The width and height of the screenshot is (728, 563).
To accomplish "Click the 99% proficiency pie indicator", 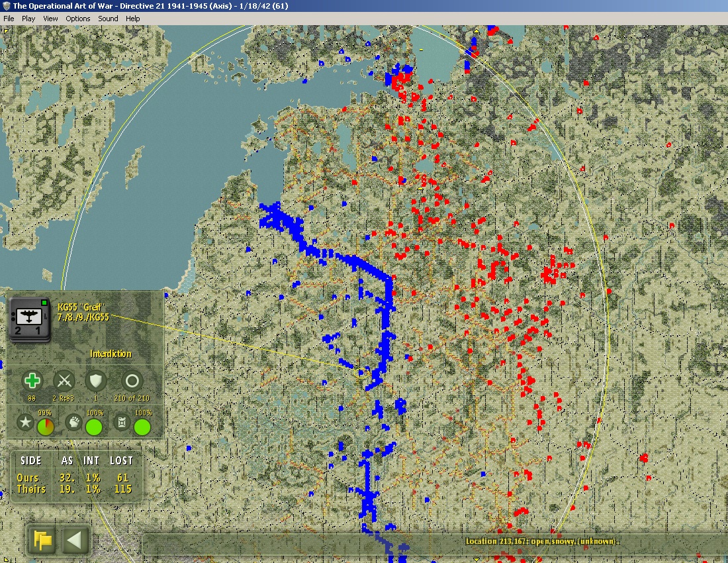I will (x=46, y=427).
